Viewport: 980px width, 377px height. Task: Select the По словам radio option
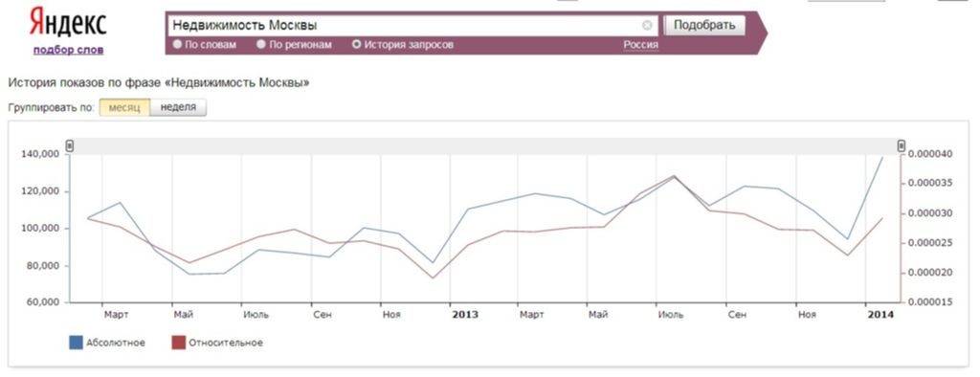[x=177, y=44]
